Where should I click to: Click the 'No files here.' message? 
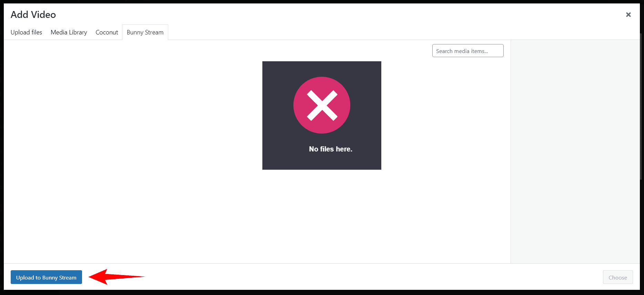[x=330, y=149]
